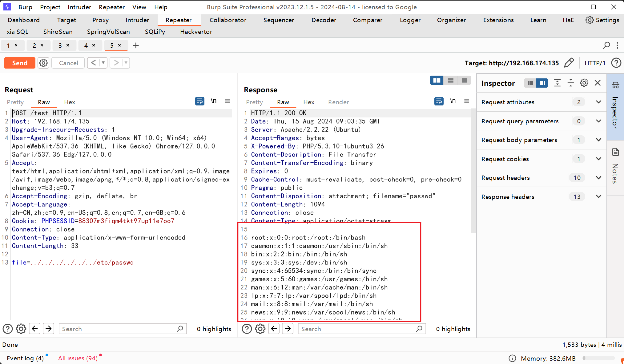Image resolution: width=624 pixels, height=364 pixels.
Task: Toggle response line wrap icon
Action: point(439,101)
